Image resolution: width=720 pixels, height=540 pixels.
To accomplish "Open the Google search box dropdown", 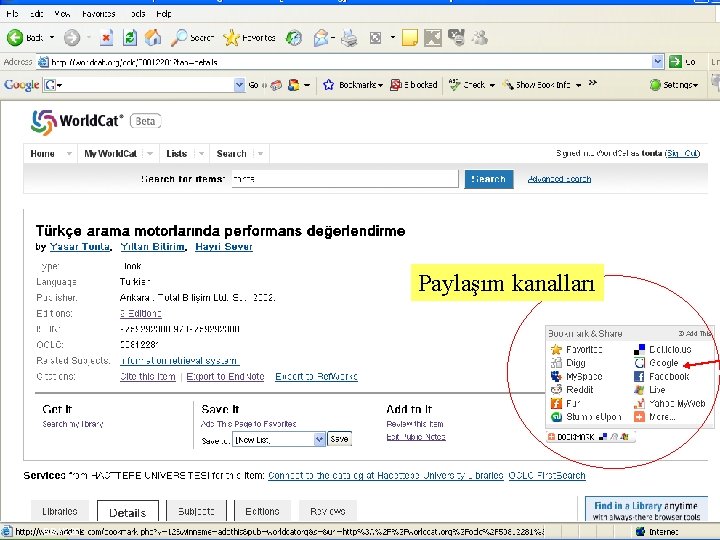I will (x=239, y=85).
